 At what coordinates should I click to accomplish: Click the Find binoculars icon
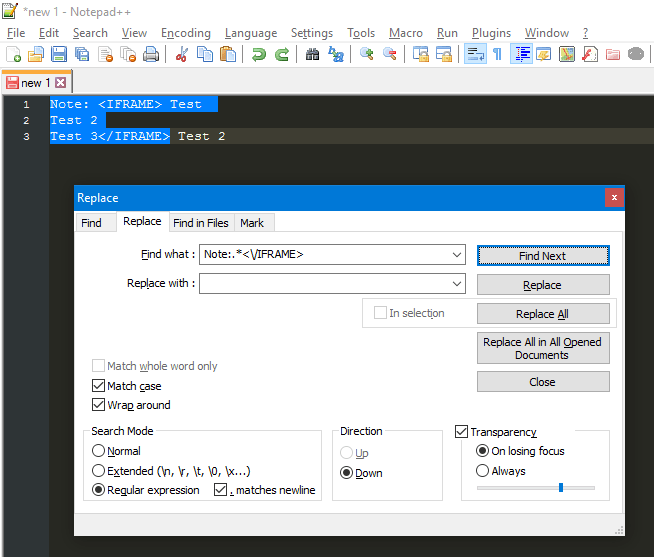click(312, 54)
